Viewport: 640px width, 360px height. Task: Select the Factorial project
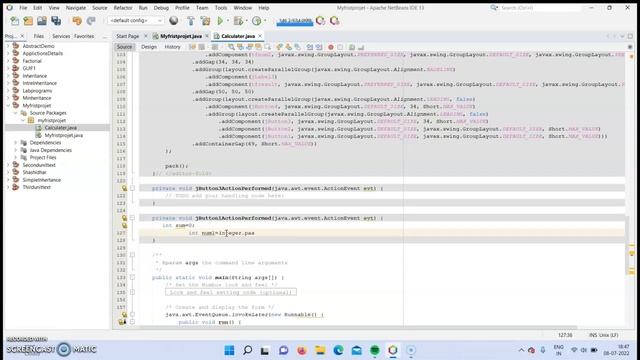click(x=32, y=61)
